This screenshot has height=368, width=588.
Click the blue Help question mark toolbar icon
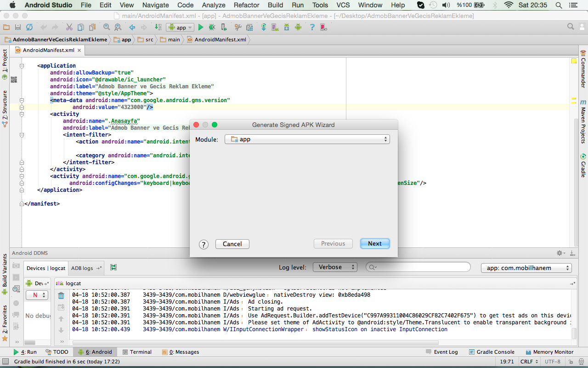tap(312, 28)
